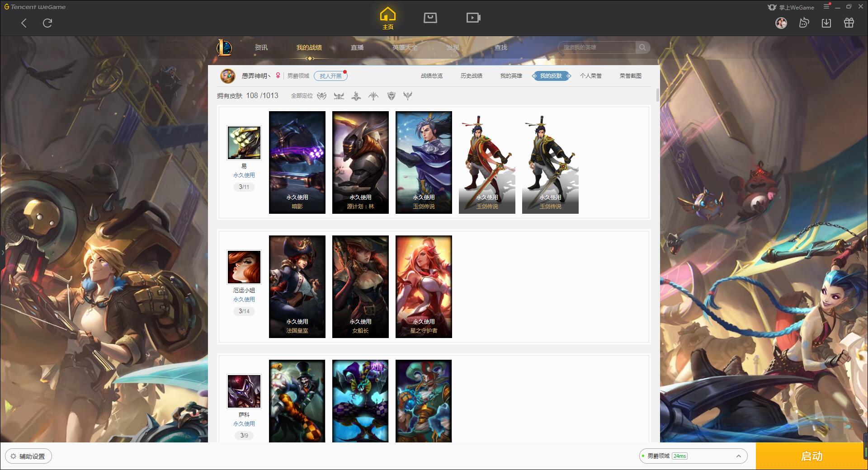868x470 pixels.
Task: Open the 我的英雄 sub-tab
Action: [x=511, y=76]
